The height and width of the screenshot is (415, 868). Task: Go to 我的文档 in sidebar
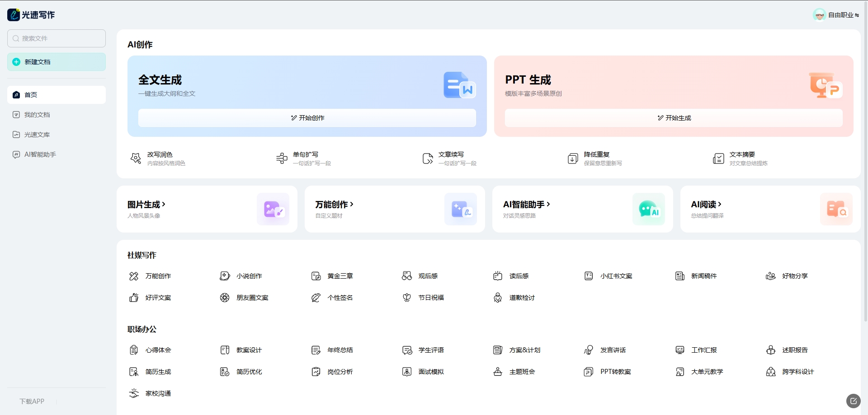[37, 115]
